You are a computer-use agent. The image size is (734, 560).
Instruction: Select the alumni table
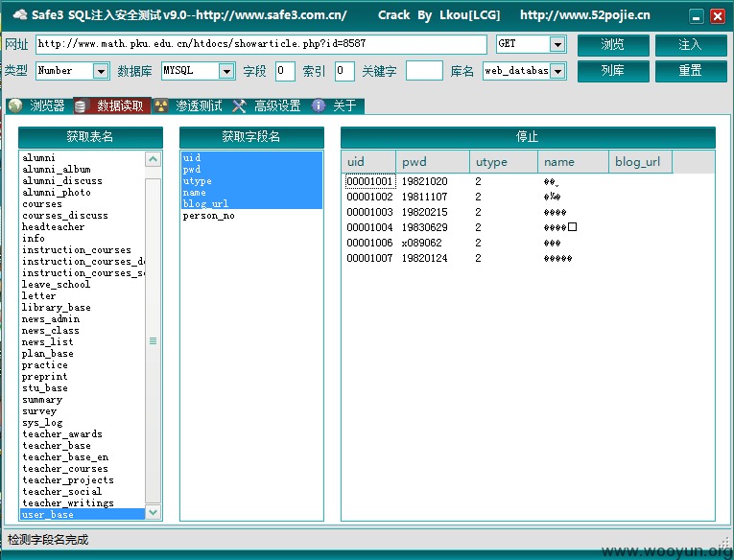coord(83,157)
